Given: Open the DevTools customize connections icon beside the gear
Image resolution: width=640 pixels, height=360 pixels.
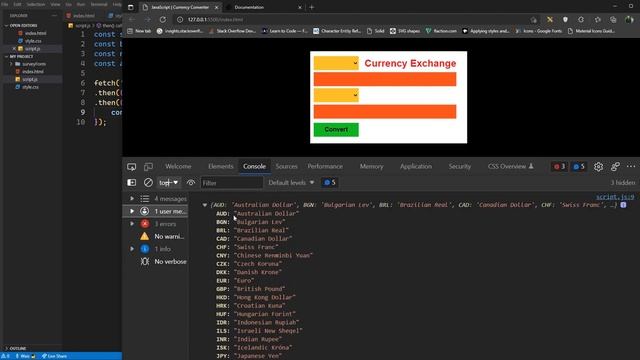Looking at the screenshot, I should (x=615, y=167).
